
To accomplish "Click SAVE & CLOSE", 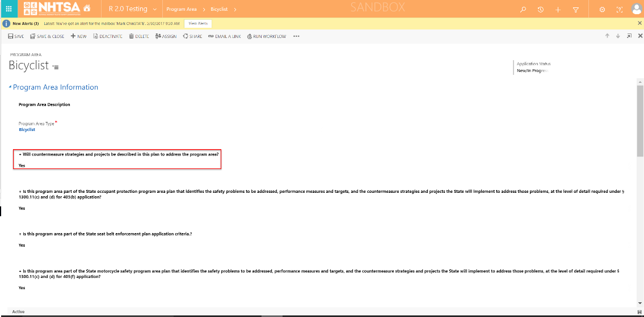I will [x=47, y=36].
